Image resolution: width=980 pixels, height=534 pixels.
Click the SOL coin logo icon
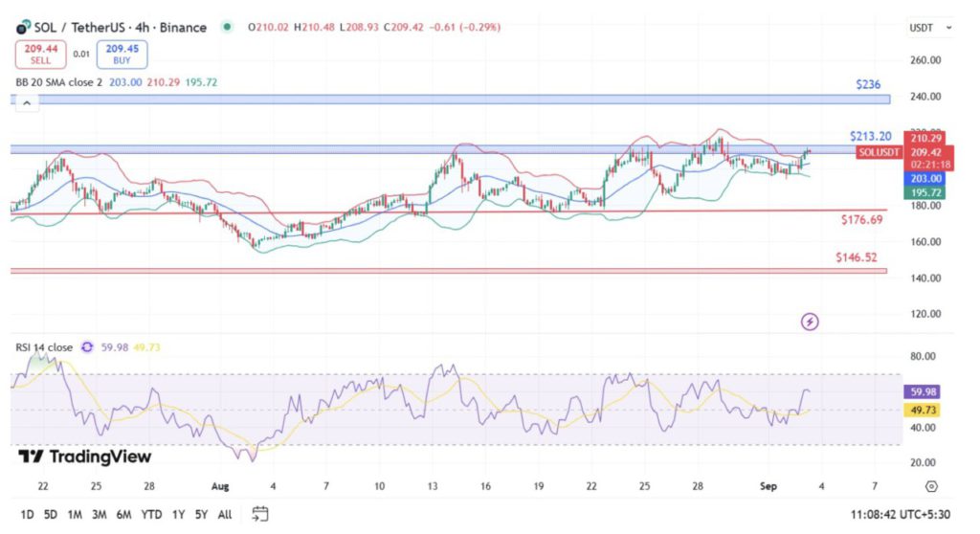coord(22,27)
